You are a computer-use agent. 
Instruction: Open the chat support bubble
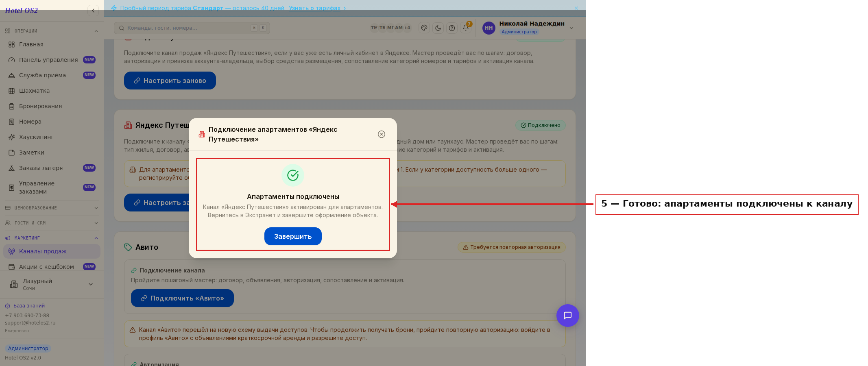(x=567, y=316)
